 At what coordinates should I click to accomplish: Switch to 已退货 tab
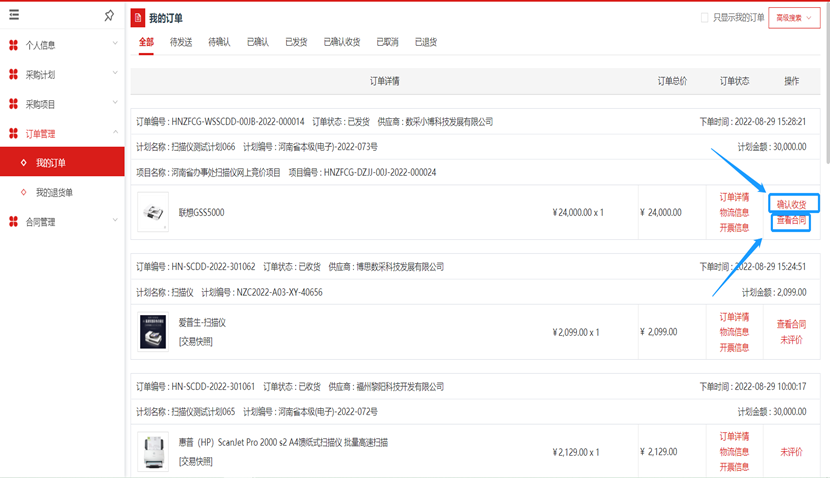coord(426,42)
